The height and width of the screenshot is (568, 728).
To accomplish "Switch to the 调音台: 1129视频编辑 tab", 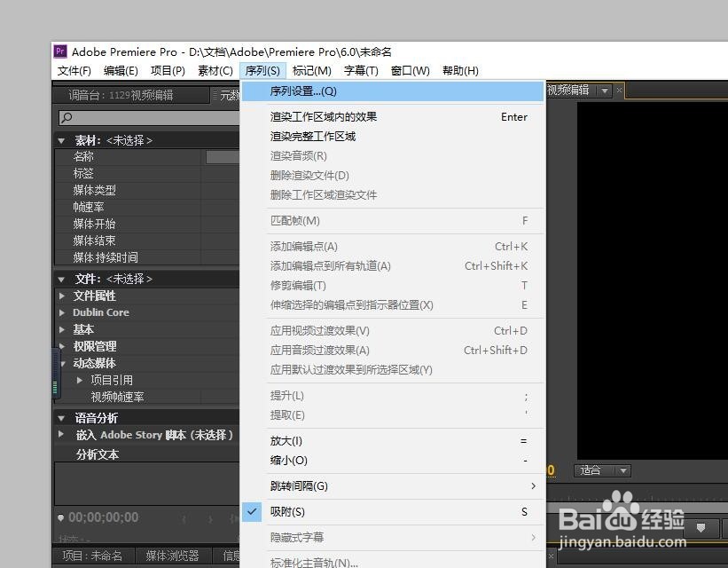I will pos(131,95).
